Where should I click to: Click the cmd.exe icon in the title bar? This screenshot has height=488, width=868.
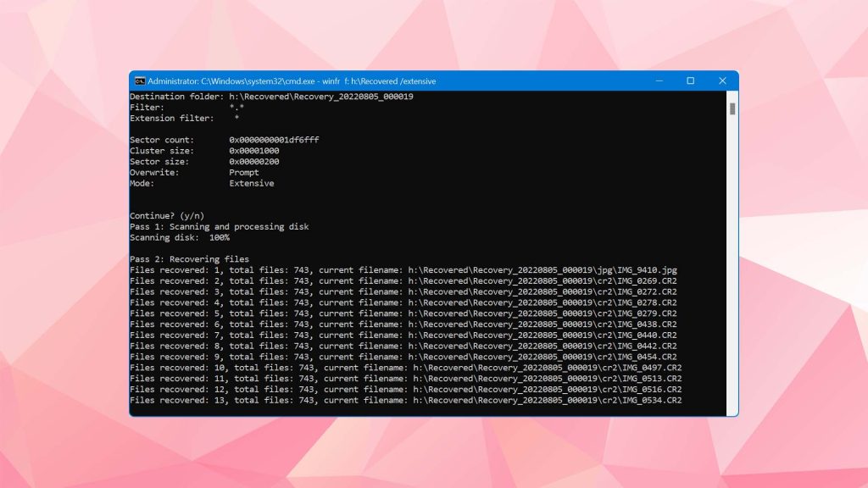click(138, 80)
